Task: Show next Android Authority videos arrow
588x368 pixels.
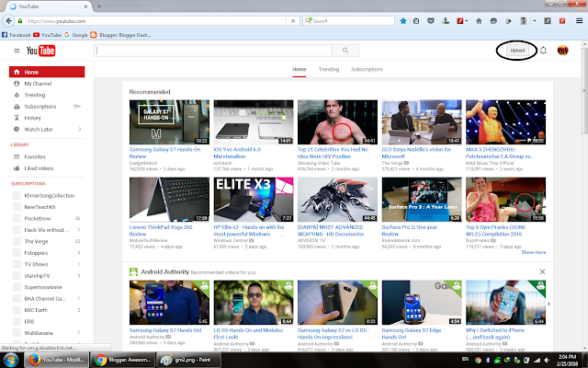Action: click(548, 304)
